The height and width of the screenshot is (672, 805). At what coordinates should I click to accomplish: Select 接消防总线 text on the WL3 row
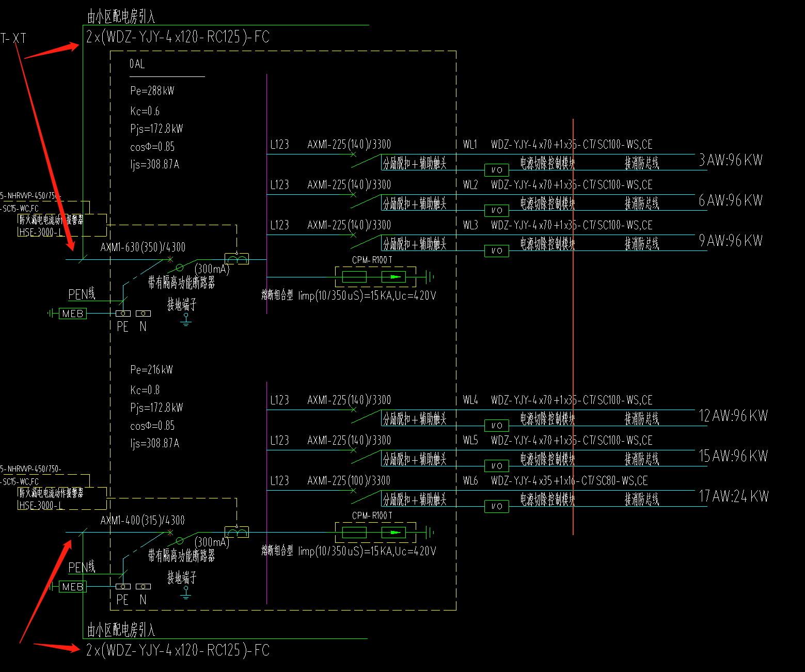(x=642, y=244)
